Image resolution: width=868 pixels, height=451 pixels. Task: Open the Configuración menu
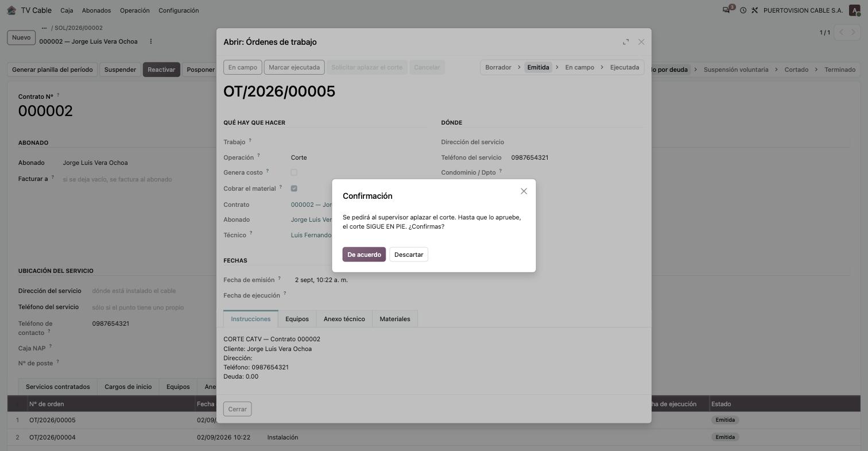click(179, 10)
